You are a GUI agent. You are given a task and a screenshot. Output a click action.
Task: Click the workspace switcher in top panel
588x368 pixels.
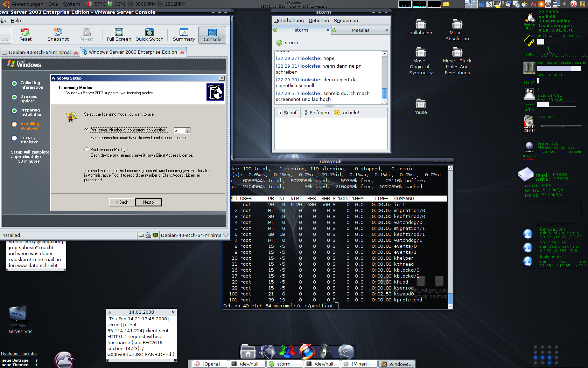pos(471,4)
